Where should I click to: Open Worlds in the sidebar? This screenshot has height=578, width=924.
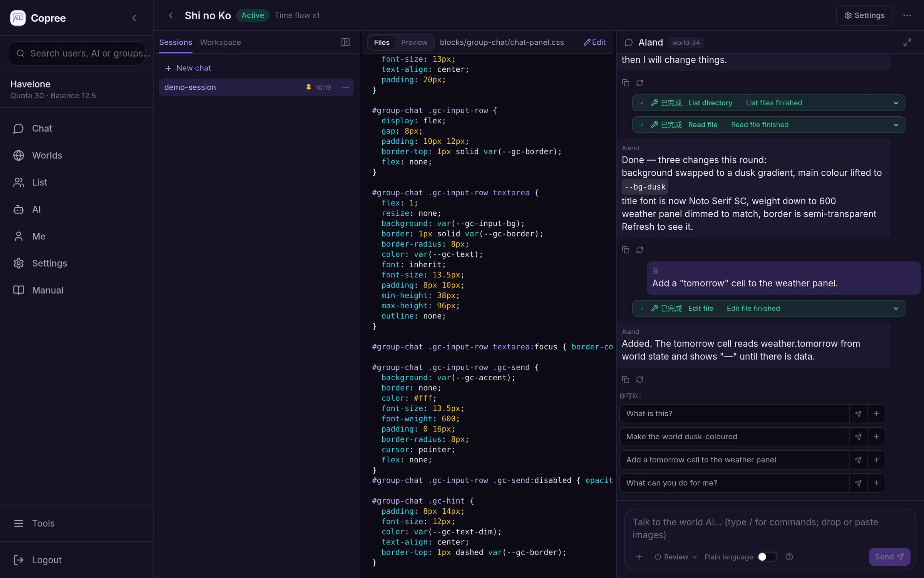point(77,155)
